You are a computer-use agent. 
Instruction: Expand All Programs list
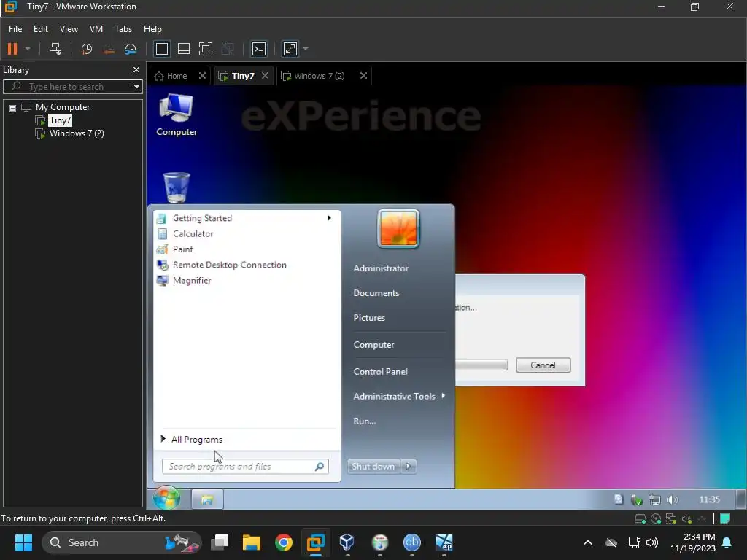(197, 440)
